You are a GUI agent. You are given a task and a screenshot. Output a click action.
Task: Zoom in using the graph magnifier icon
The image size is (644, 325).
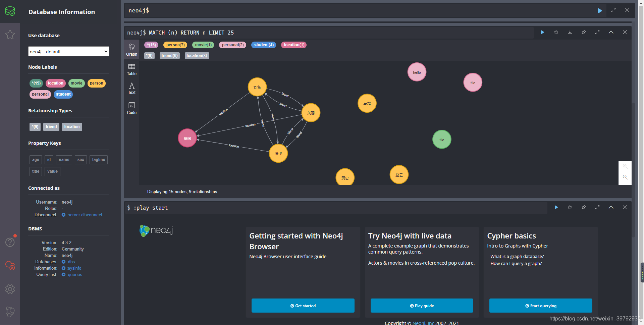(625, 166)
